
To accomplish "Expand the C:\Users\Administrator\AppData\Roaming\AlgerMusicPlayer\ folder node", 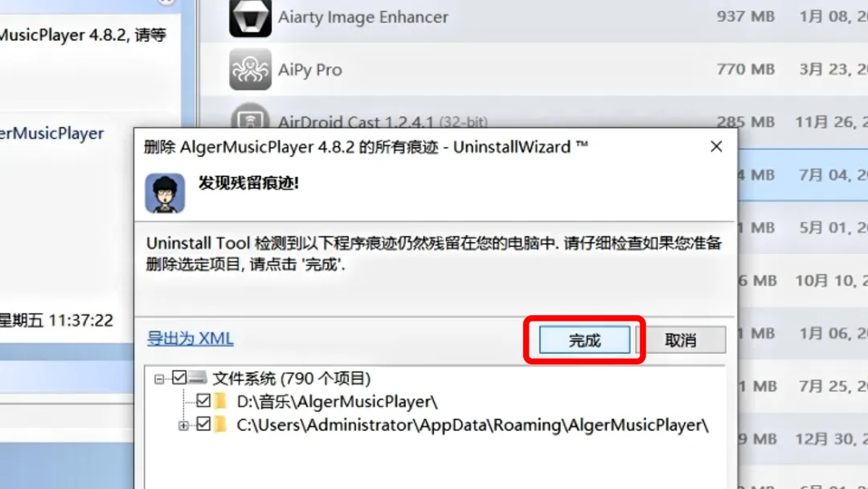I will (x=183, y=425).
